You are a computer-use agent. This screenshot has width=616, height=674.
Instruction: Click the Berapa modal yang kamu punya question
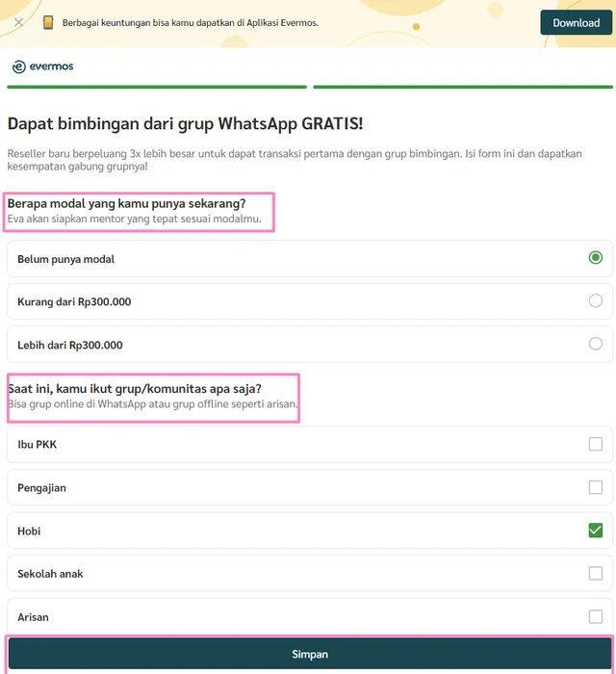click(x=126, y=203)
